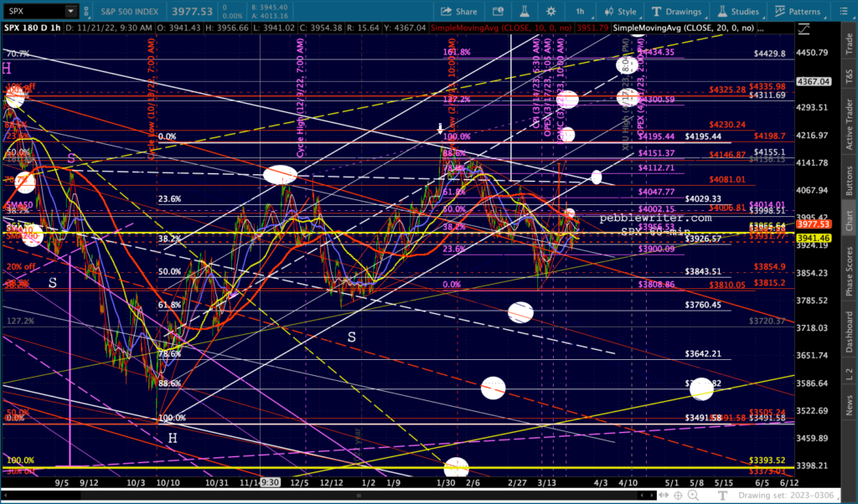The width and height of the screenshot is (858, 504).
Task: Switch to the Active Trader sidebar tab
Action: [x=850, y=124]
